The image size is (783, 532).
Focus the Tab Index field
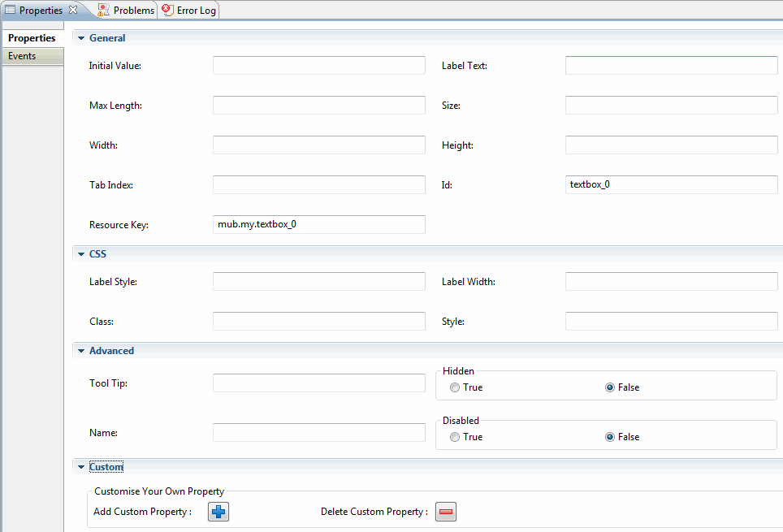(x=319, y=185)
